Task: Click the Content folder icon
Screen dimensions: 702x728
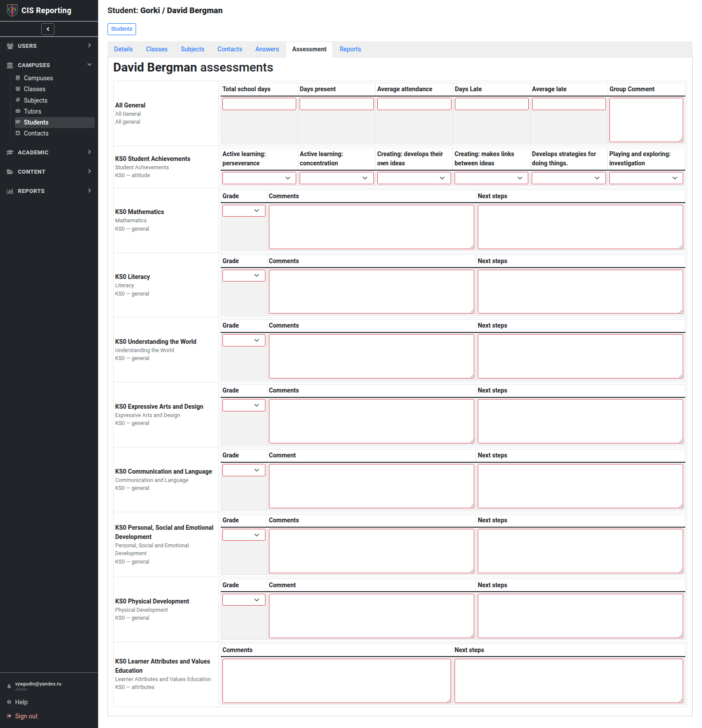Action: (x=10, y=172)
